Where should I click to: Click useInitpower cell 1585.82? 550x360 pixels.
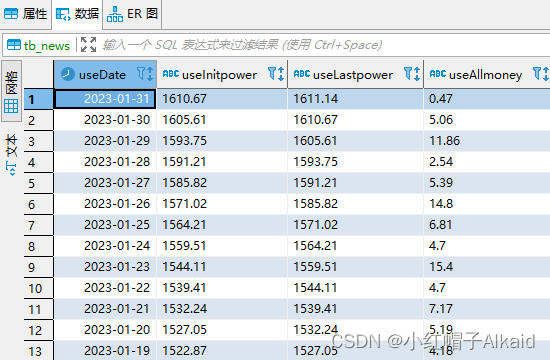coord(222,183)
